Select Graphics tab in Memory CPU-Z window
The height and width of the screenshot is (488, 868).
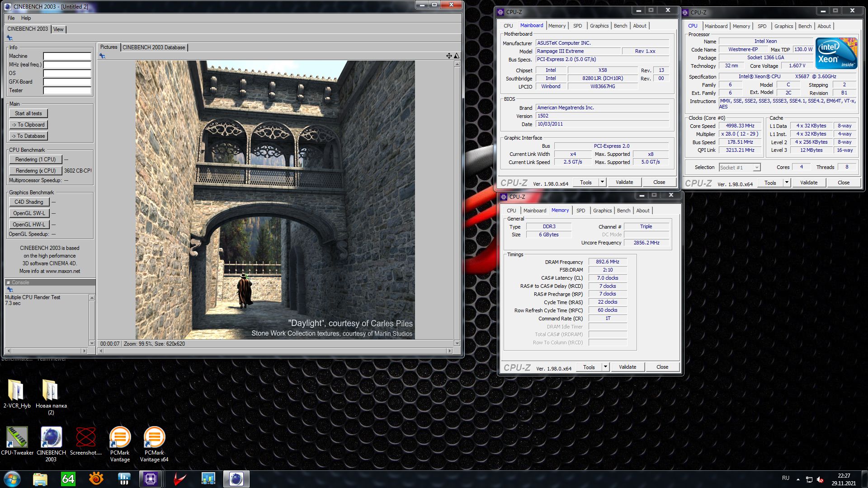[602, 211]
